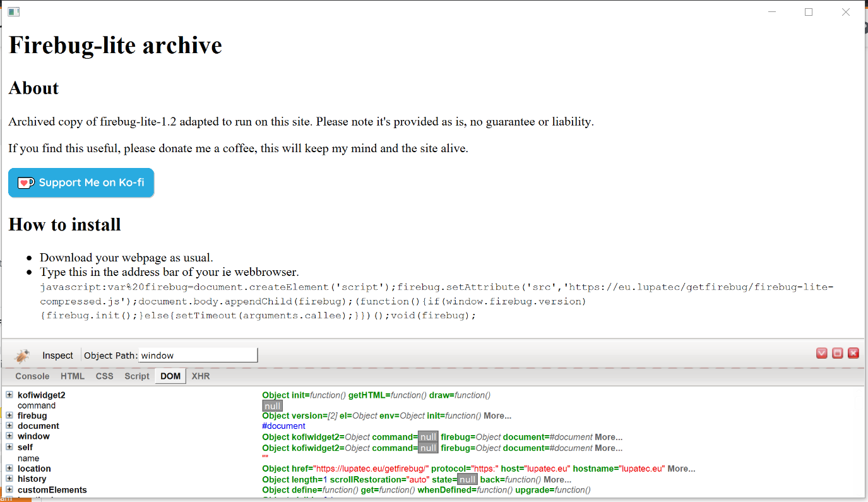This screenshot has height=502, width=868.
Task: Open the XHR tab
Action: click(201, 376)
